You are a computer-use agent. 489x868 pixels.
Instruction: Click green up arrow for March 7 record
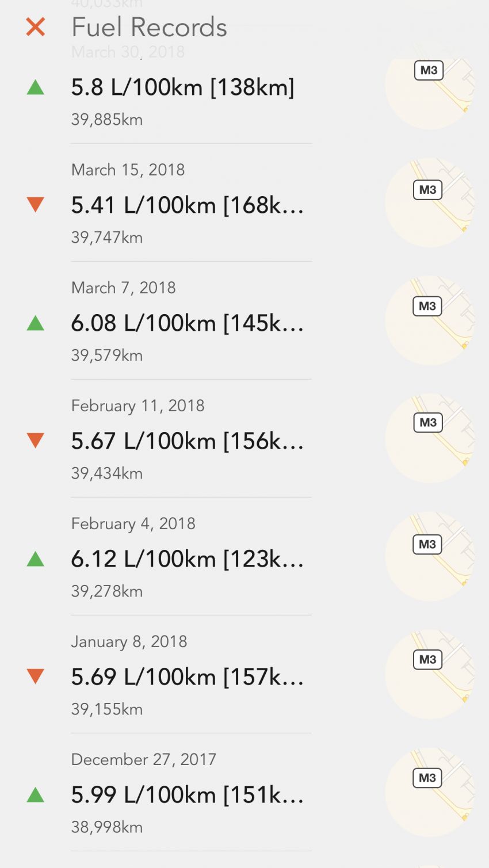(x=36, y=323)
